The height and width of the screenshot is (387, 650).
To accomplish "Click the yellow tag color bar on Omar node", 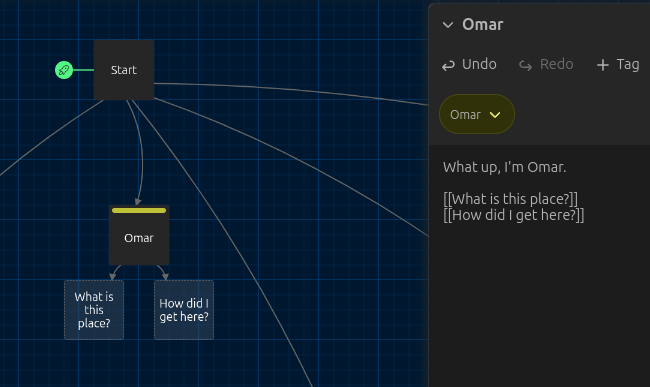I will [139, 210].
